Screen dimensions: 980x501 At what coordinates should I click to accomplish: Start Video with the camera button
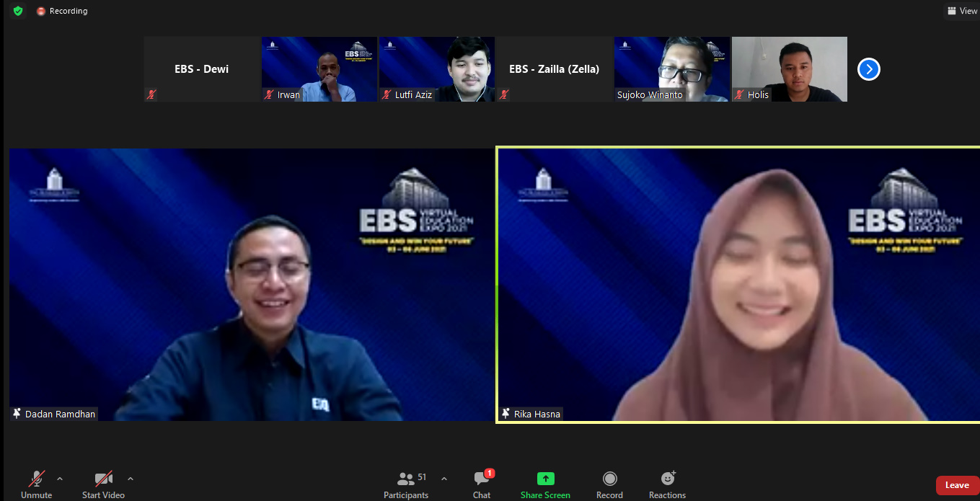[103, 479]
